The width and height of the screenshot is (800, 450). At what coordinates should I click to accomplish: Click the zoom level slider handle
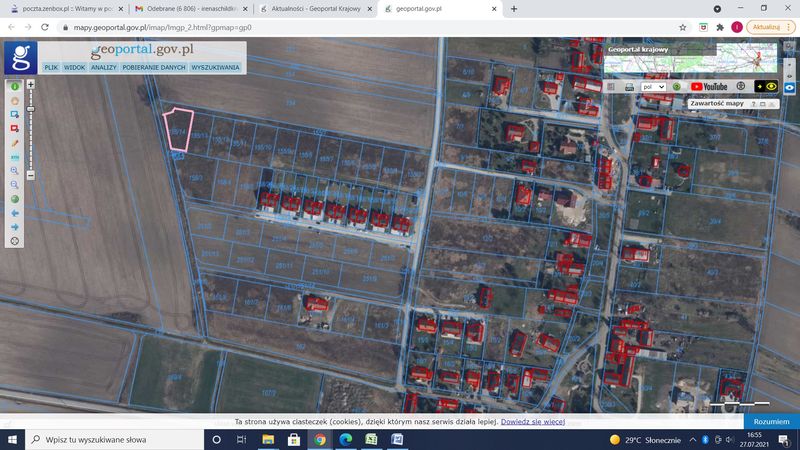[31, 109]
